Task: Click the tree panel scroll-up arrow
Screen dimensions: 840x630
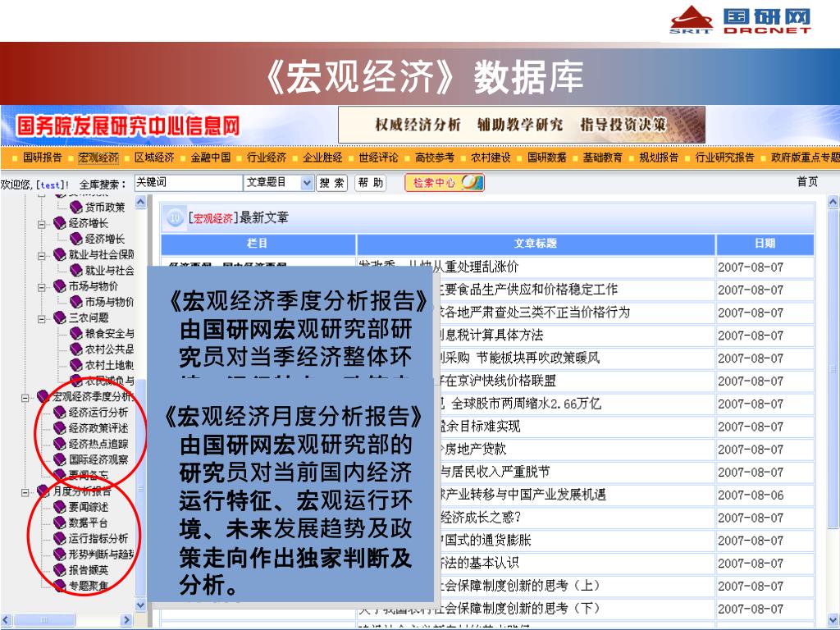Action: (140, 202)
